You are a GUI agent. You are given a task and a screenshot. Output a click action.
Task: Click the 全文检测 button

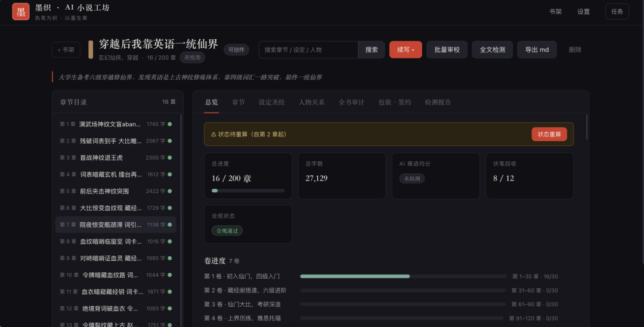point(492,49)
